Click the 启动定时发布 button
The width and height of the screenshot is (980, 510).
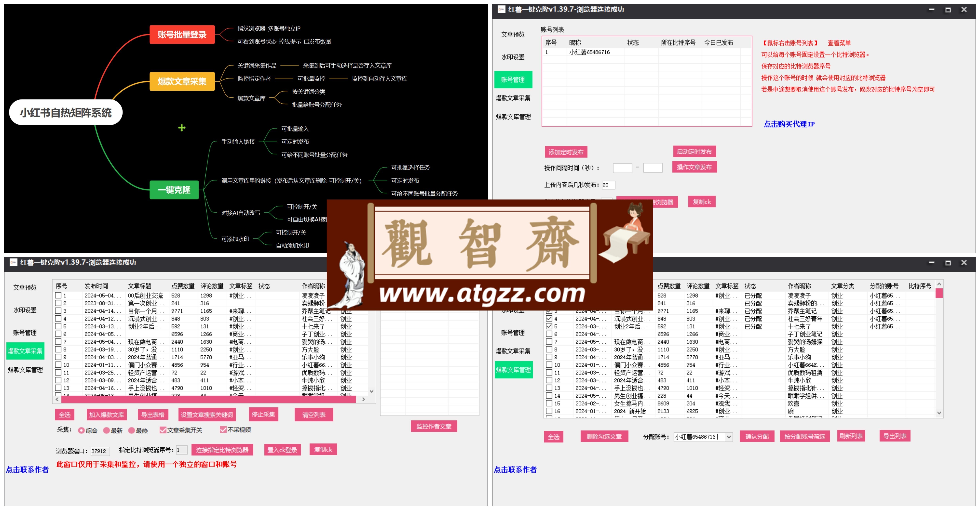694,151
